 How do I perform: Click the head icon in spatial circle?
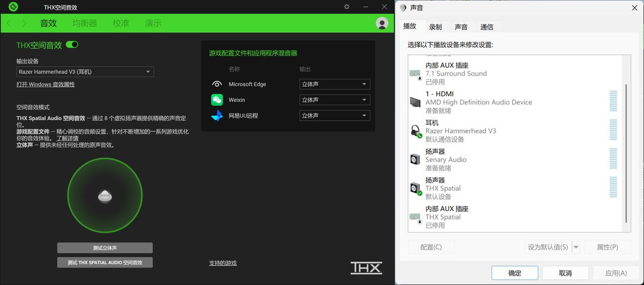pos(105,196)
